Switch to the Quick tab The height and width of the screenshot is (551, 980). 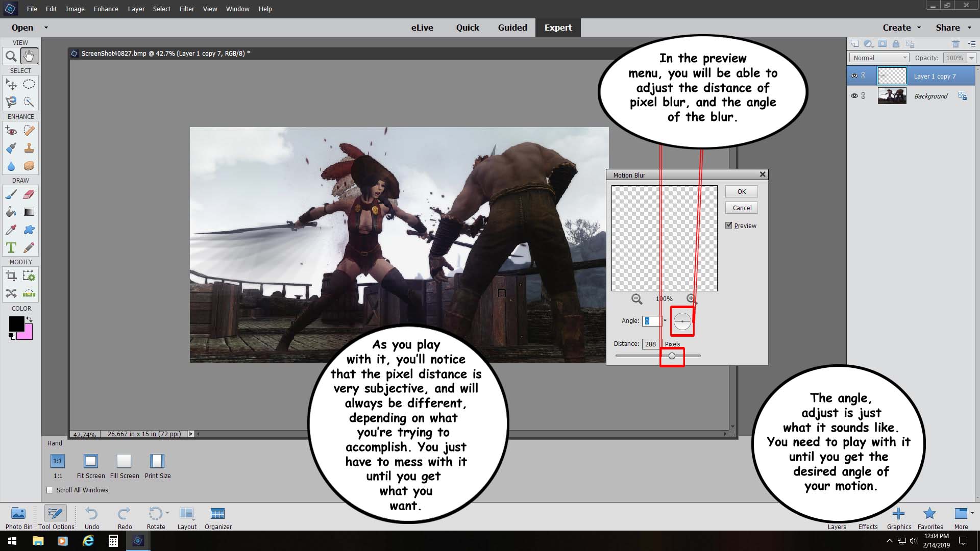tap(467, 28)
